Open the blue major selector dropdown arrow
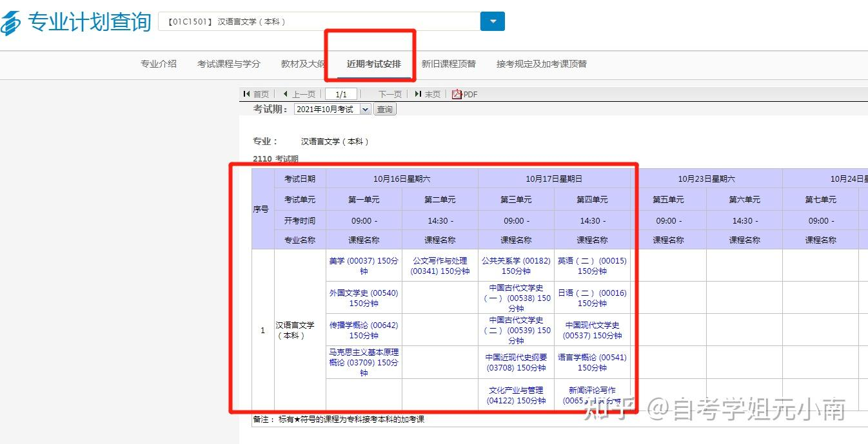Image resolution: width=868 pixels, height=444 pixels. [x=493, y=21]
